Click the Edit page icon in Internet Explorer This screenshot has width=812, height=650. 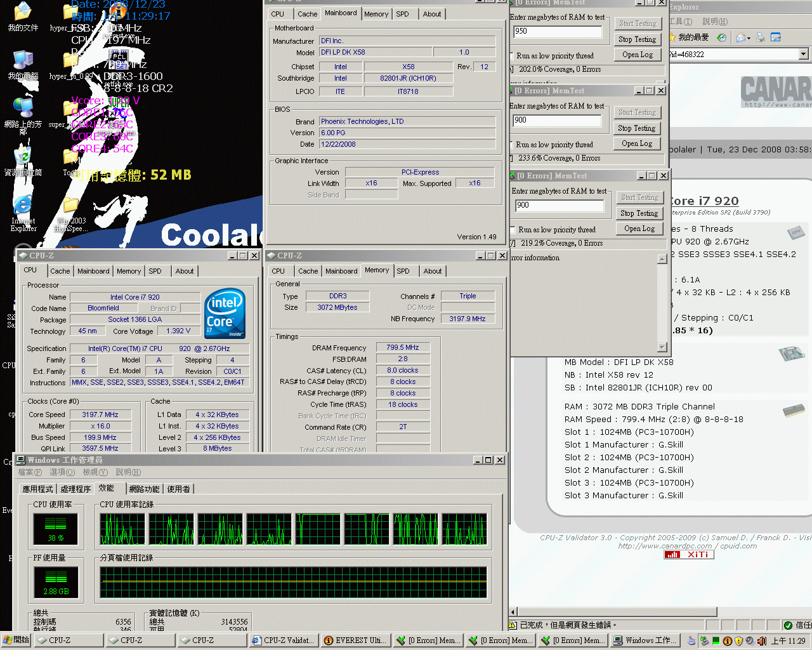(x=776, y=37)
